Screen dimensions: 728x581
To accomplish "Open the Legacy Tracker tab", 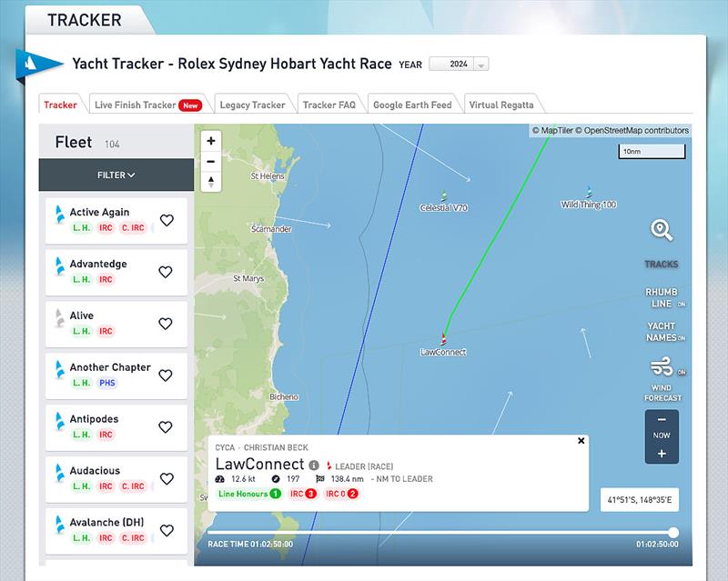I will [x=253, y=105].
